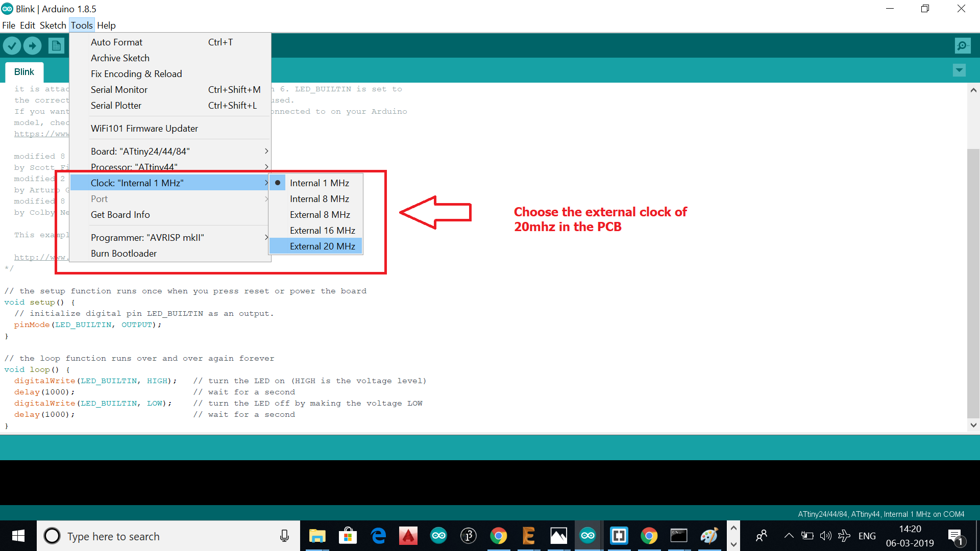Screen dimensions: 980x551
Task: Open Google Chrome from the taskbar
Action: (498, 536)
